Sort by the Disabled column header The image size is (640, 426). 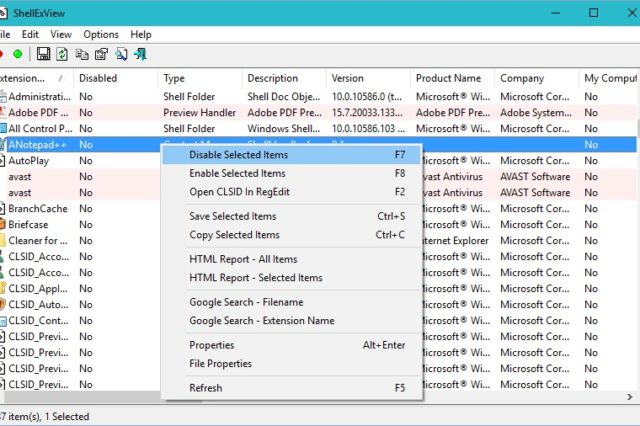coord(98,78)
